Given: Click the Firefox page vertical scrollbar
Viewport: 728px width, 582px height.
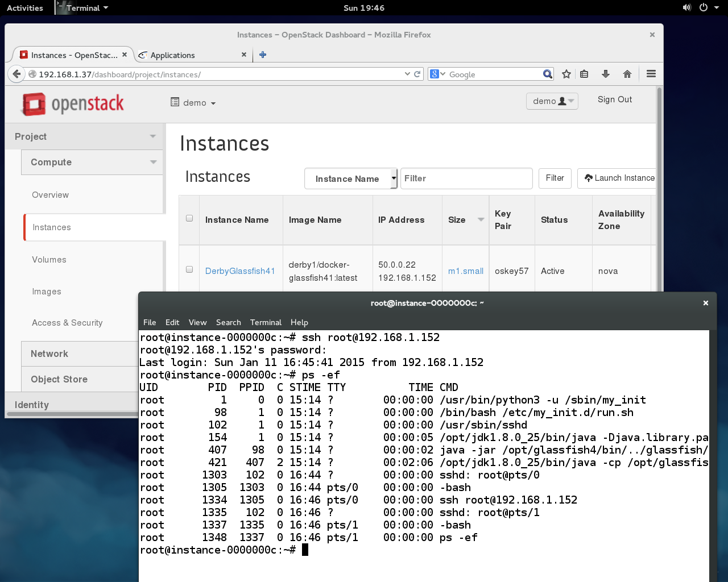Looking at the screenshot, I should [x=659, y=189].
